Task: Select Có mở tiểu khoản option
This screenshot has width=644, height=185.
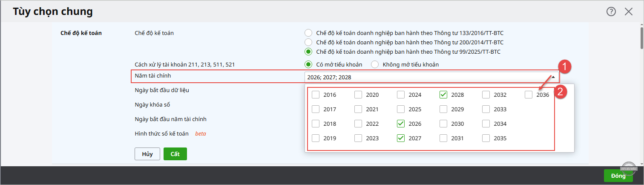Action: pos(308,64)
